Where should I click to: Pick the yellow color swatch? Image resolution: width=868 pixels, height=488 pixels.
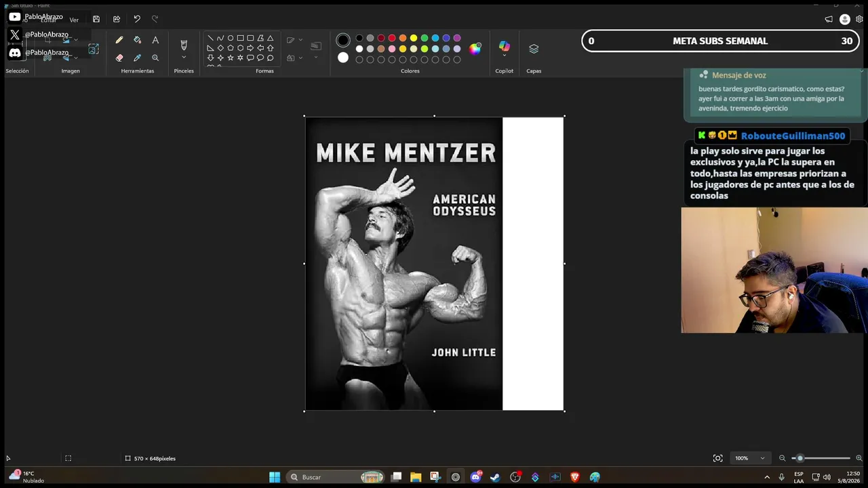[x=414, y=38]
